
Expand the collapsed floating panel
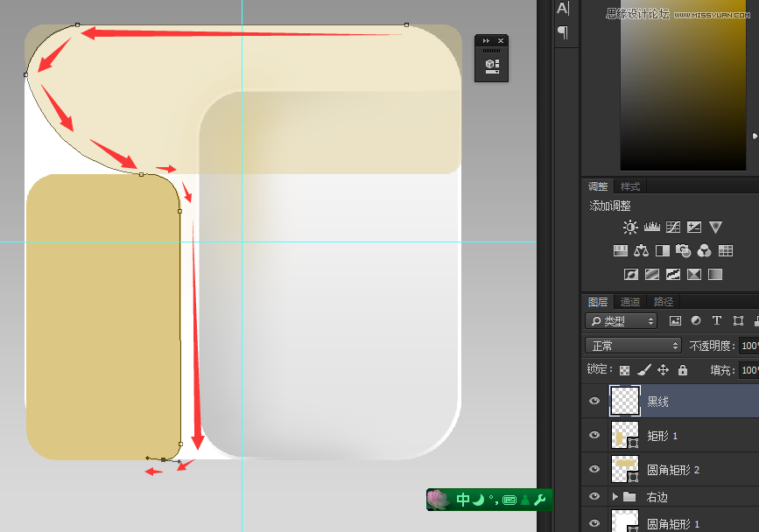point(486,40)
